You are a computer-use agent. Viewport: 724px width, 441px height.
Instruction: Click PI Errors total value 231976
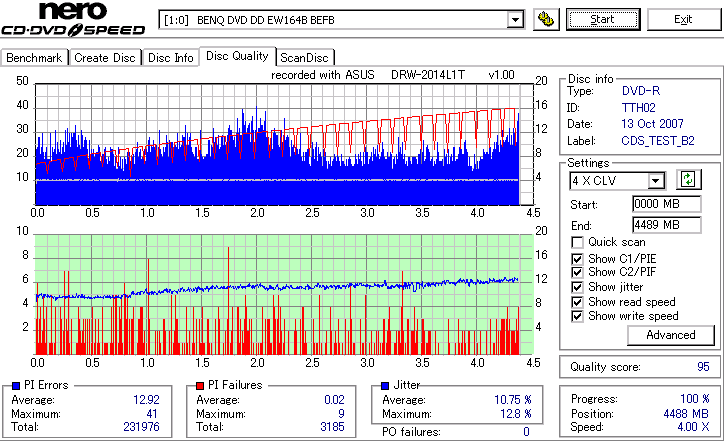pos(141,427)
